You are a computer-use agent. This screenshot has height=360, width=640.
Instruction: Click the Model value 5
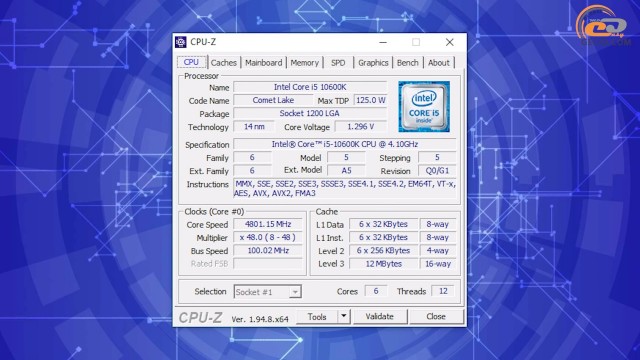click(x=346, y=157)
